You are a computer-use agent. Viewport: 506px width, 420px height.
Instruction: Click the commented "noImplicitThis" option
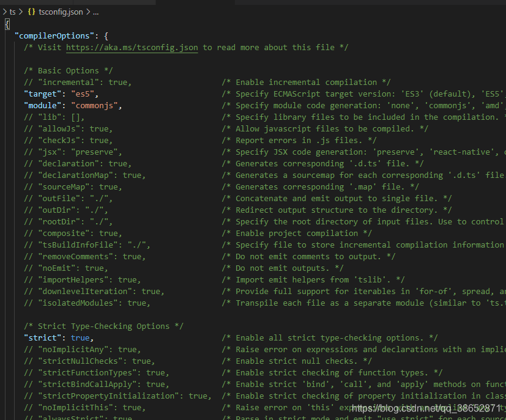point(85,407)
